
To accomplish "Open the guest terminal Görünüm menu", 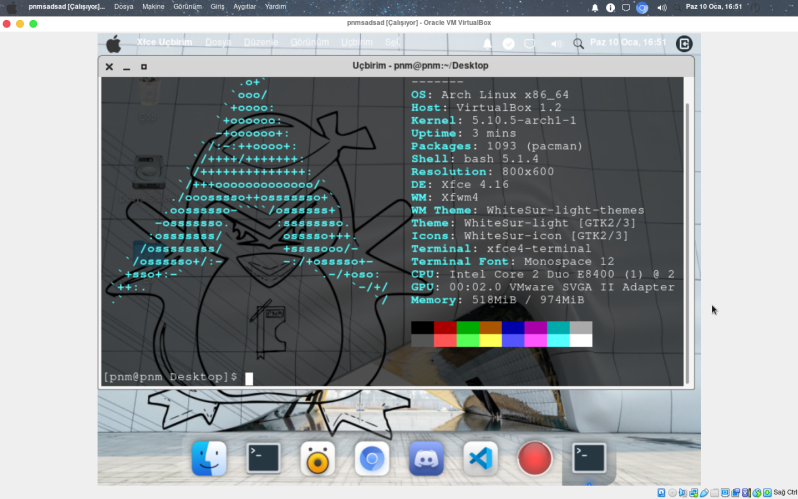I will point(309,42).
